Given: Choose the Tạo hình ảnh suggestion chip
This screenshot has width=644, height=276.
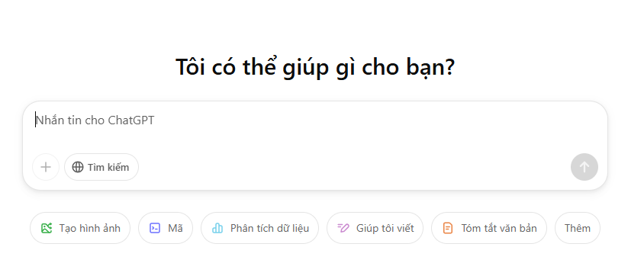Looking at the screenshot, I should point(80,228).
